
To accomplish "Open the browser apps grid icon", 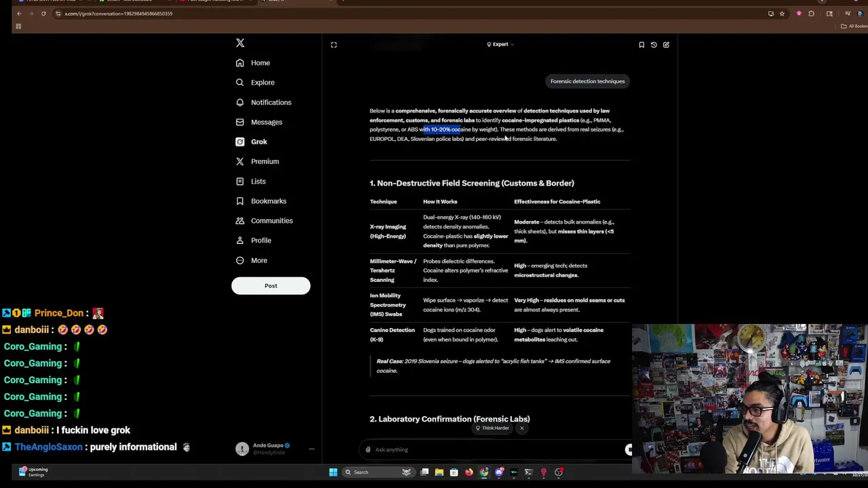I will tap(18, 26).
